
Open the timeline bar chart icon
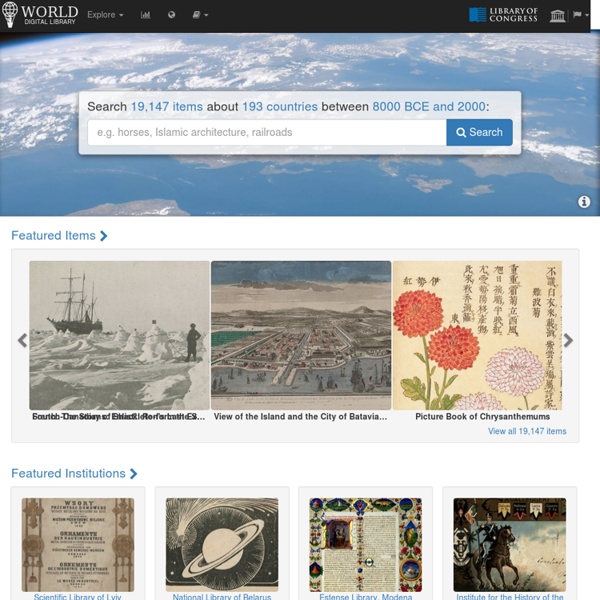(145, 15)
